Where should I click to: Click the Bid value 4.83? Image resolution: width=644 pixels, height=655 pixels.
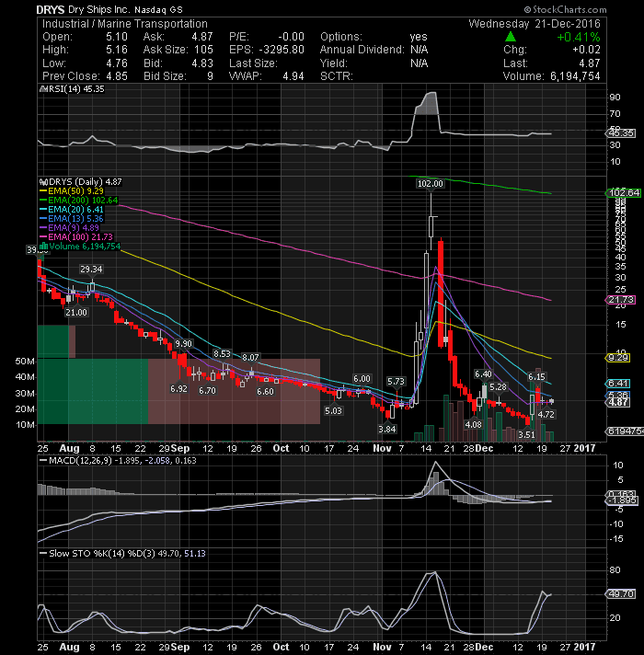[202, 63]
